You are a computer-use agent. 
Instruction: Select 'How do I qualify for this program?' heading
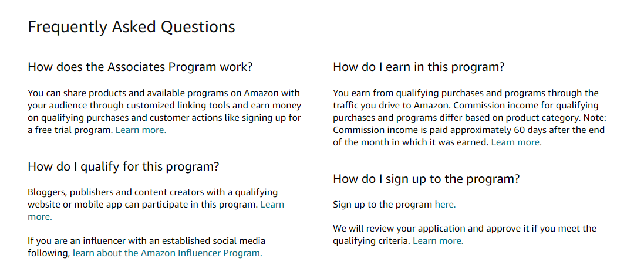pos(123,166)
